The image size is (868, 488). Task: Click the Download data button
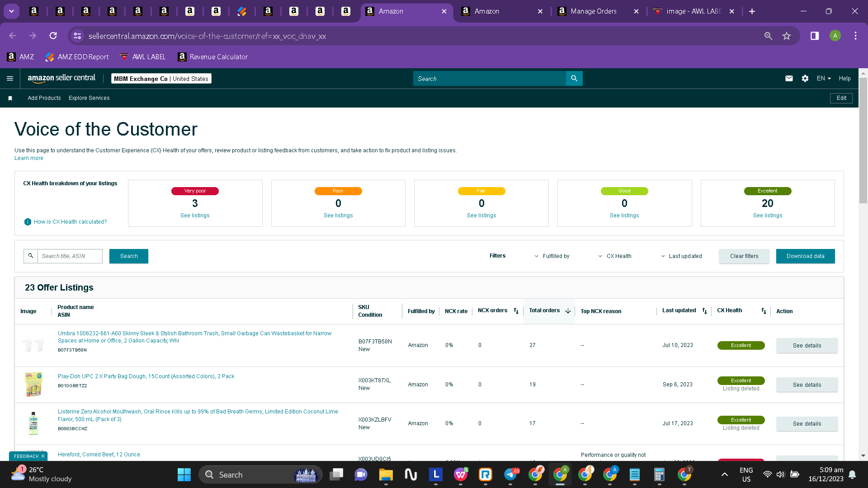[x=805, y=256]
